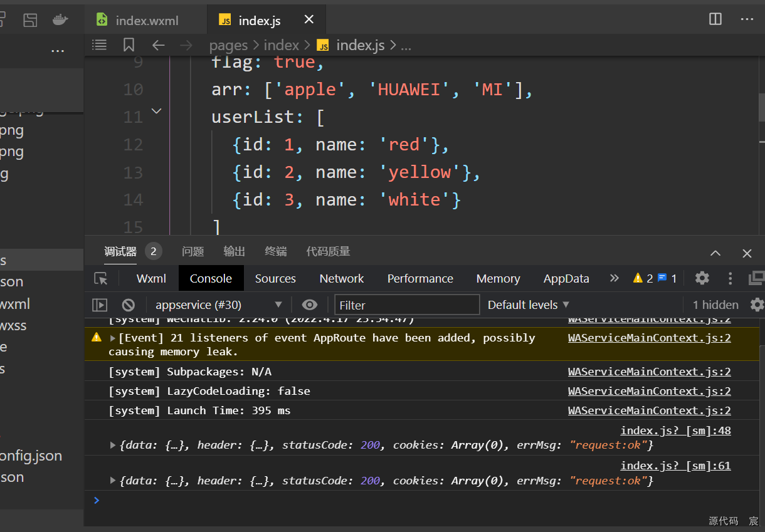The height and width of the screenshot is (532, 765).
Task: Expand the object logged from index.js:48
Action: tap(113, 445)
